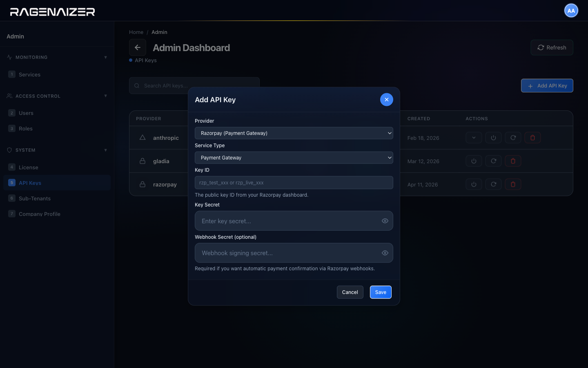This screenshot has height=368, width=588.
Task: Open the Service Type dropdown
Action: [x=294, y=158]
